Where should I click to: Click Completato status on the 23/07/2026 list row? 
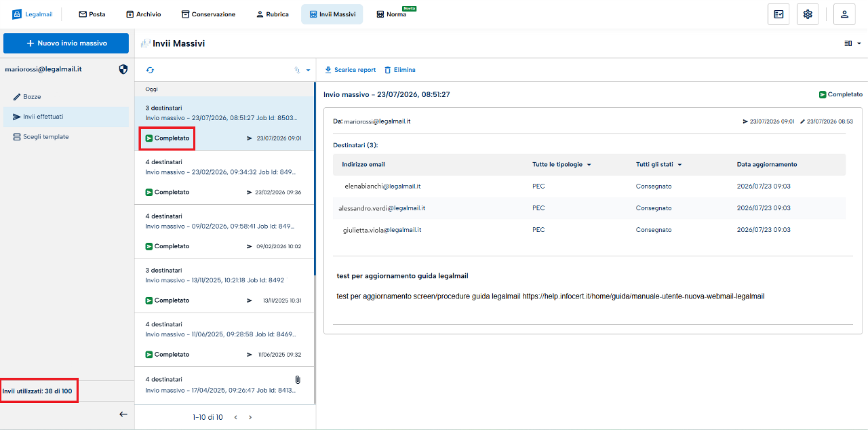click(x=167, y=138)
